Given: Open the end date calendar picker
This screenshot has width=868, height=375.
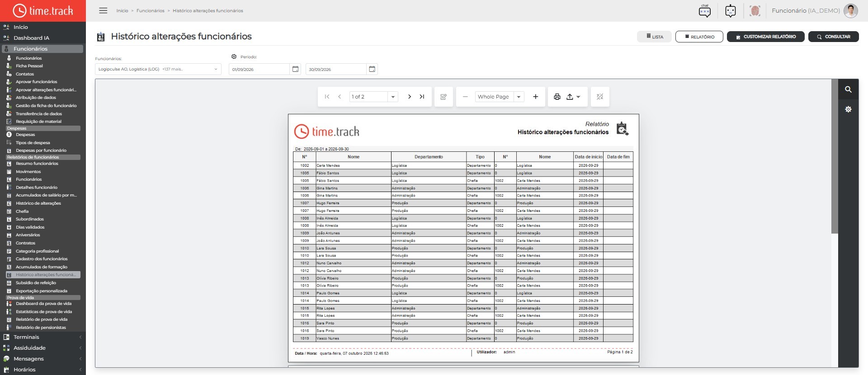Looking at the screenshot, I should coord(372,69).
